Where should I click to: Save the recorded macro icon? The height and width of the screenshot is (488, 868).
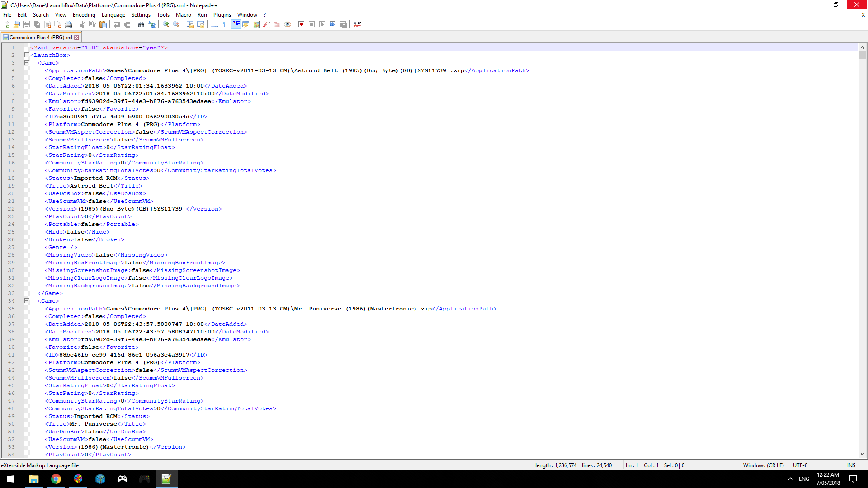pos(343,24)
